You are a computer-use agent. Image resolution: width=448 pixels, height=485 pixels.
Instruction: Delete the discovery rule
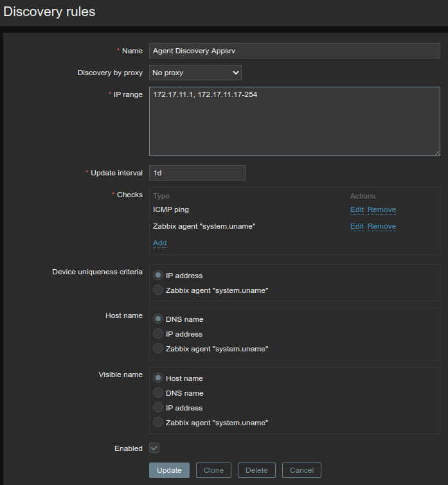click(x=256, y=470)
